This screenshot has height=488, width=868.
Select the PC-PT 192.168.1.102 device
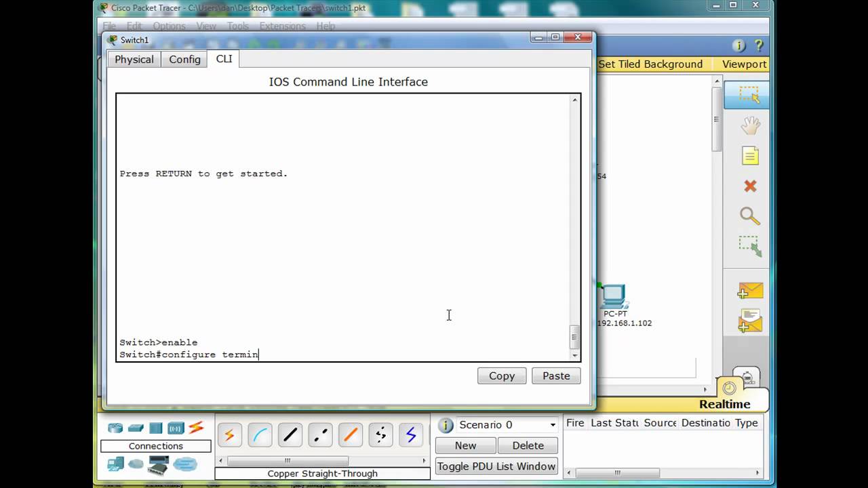pyautogui.click(x=614, y=297)
